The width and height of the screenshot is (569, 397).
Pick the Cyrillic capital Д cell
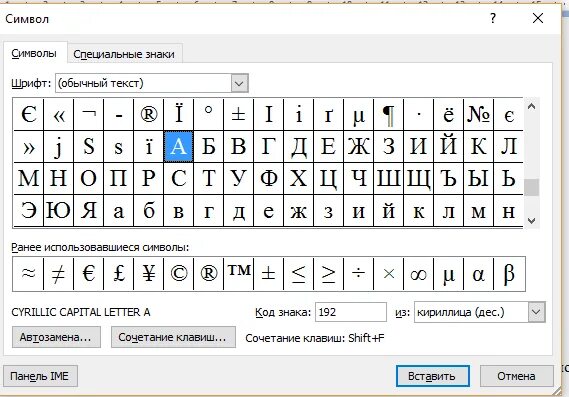coord(299,147)
